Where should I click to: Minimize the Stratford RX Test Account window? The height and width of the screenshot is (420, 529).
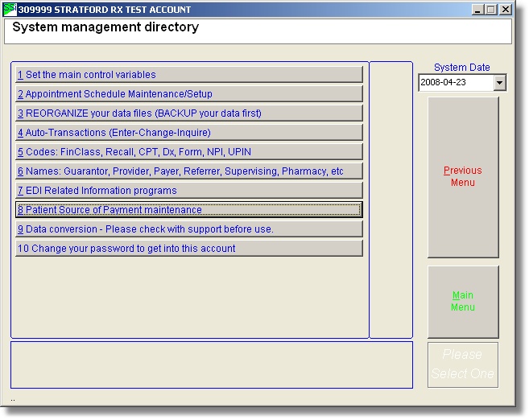(477, 10)
